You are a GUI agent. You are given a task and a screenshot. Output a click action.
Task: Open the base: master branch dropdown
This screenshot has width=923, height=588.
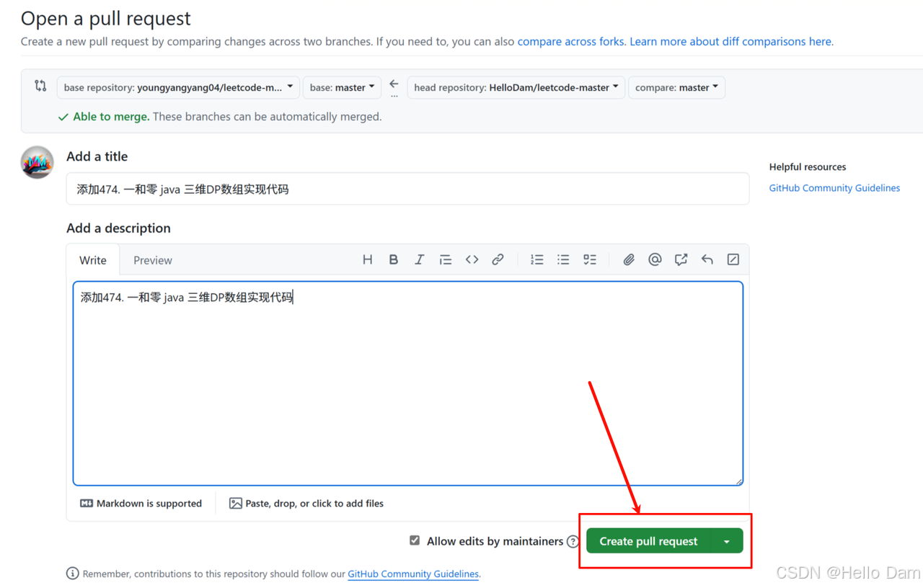pos(343,87)
